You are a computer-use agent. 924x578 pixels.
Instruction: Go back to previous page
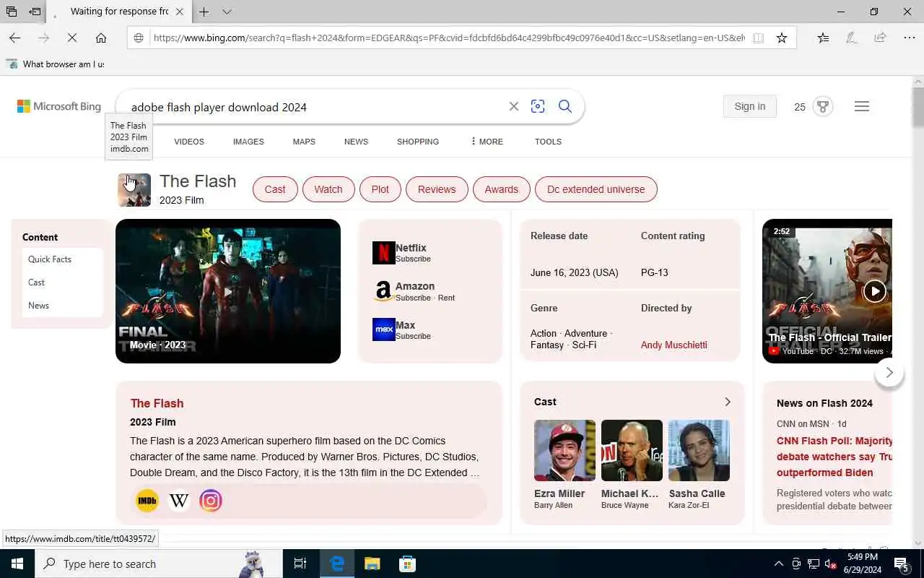(x=15, y=38)
